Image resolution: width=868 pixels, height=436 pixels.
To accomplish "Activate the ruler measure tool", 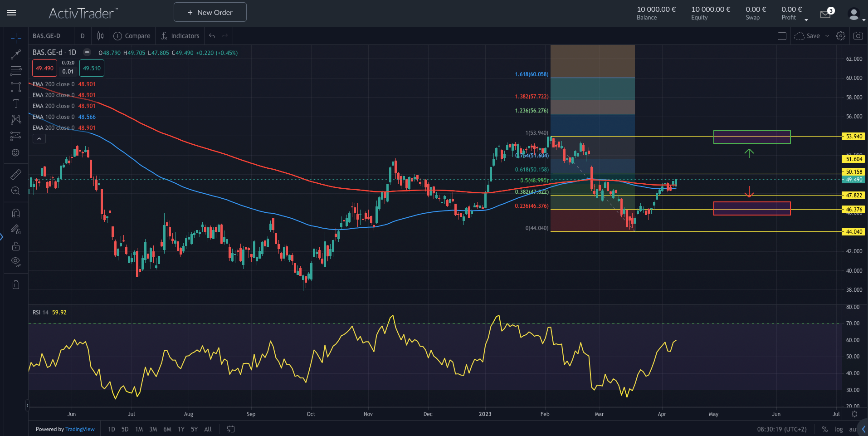I will 16,175.
